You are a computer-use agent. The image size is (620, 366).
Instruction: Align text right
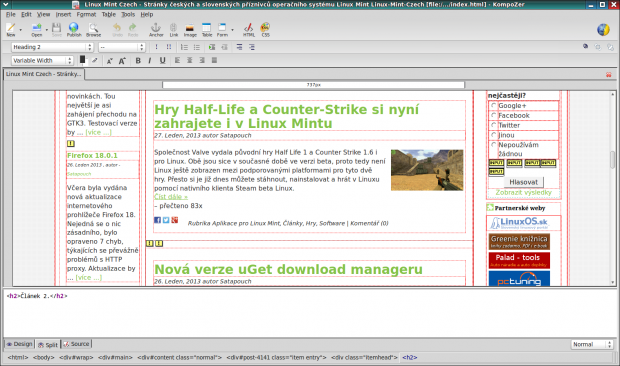coord(202,60)
